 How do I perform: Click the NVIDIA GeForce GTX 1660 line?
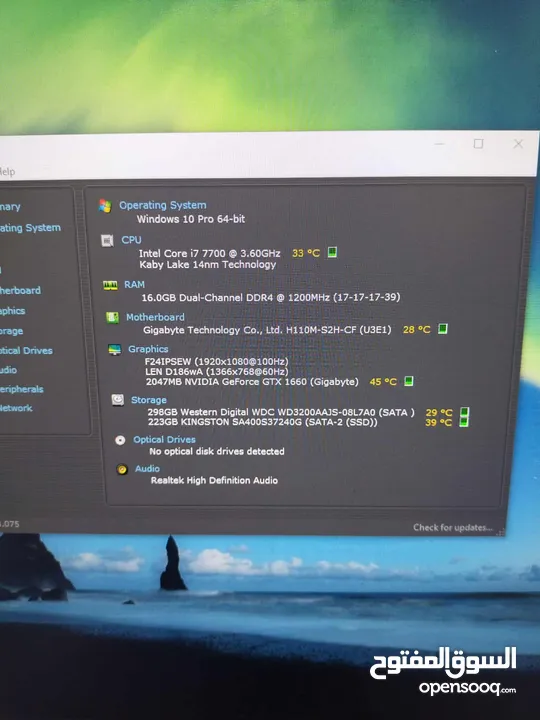click(252, 382)
